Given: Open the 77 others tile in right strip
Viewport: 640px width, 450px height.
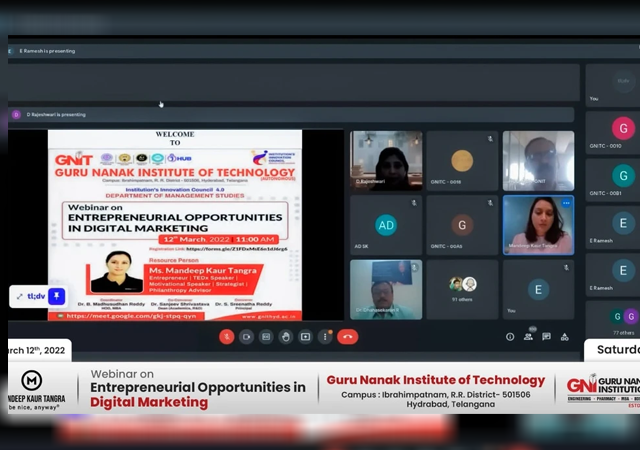Looking at the screenshot, I should [613, 320].
